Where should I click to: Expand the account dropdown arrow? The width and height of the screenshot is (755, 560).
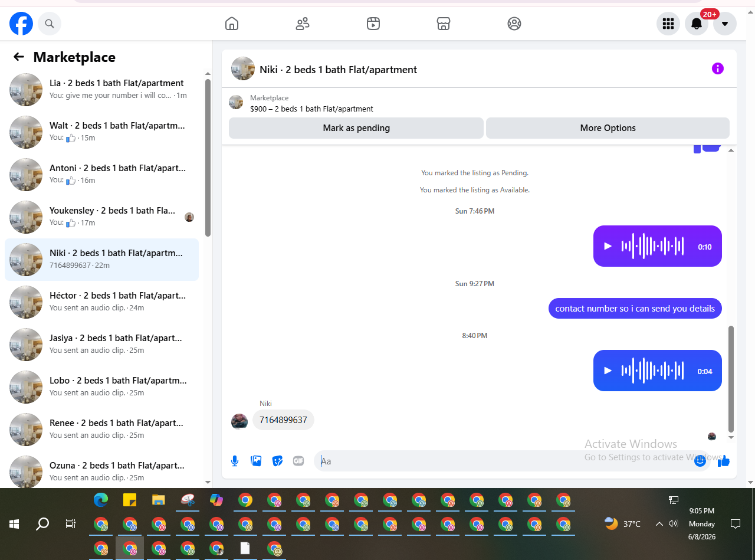pyautogui.click(x=725, y=24)
